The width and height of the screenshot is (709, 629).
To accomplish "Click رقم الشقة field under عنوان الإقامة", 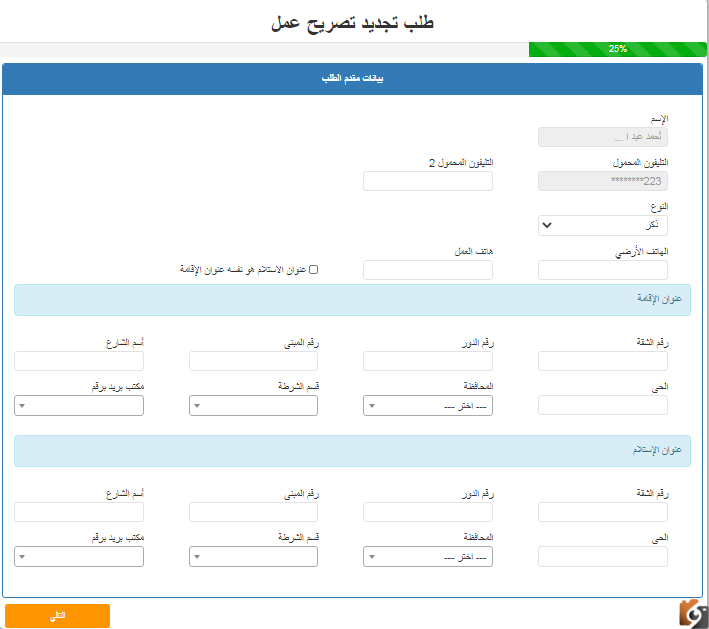I will tap(602, 361).
